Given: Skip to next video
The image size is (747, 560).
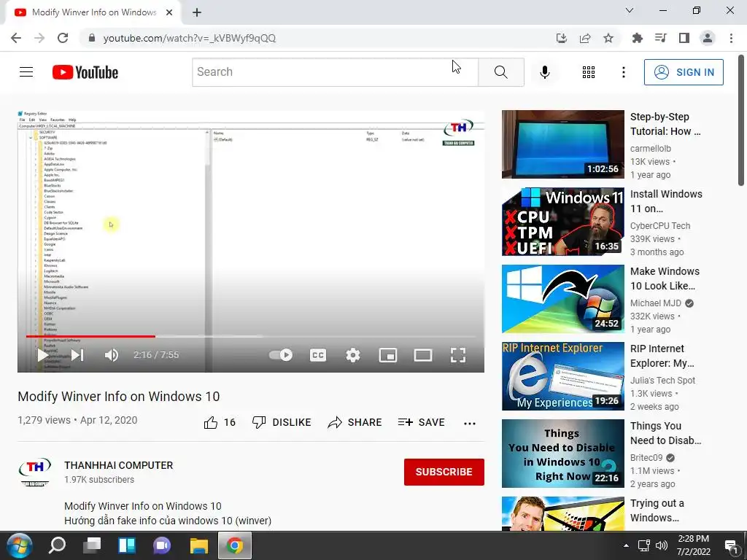Looking at the screenshot, I should pos(77,355).
